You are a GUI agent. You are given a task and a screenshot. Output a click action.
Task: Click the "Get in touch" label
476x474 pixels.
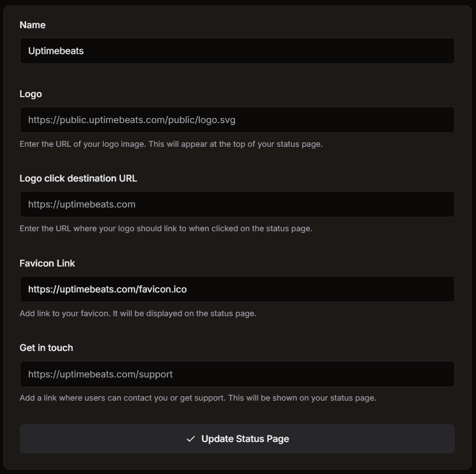coord(46,348)
